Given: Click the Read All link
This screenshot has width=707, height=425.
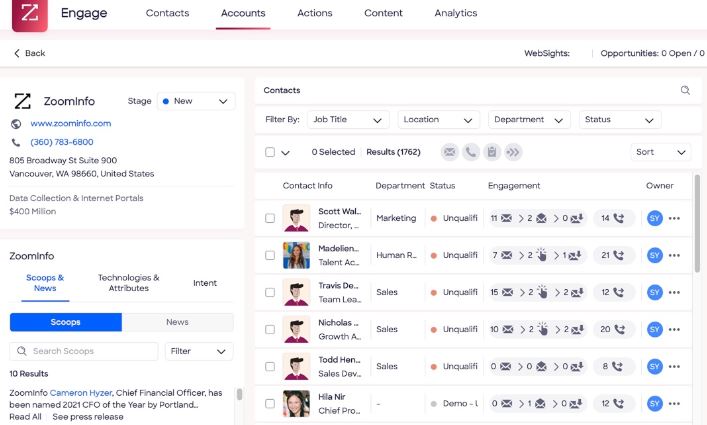Looking at the screenshot, I should click(25, 417).
